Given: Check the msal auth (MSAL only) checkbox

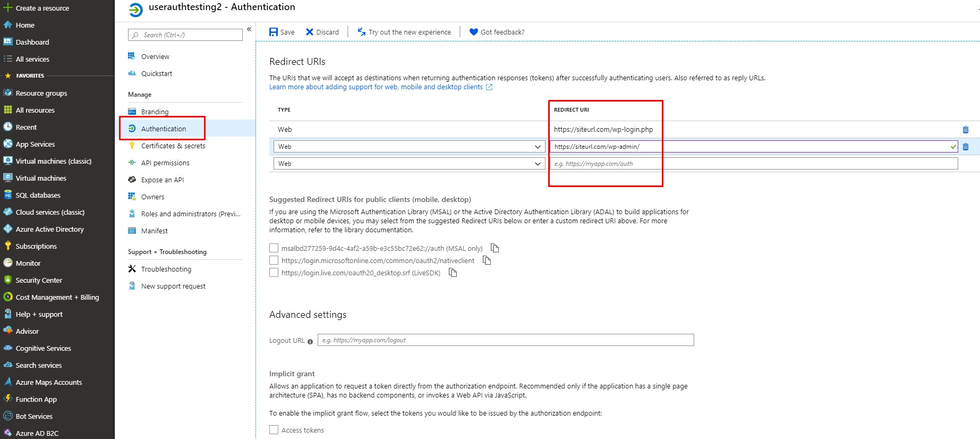Looking at the screenshot, I should point(274,248).
